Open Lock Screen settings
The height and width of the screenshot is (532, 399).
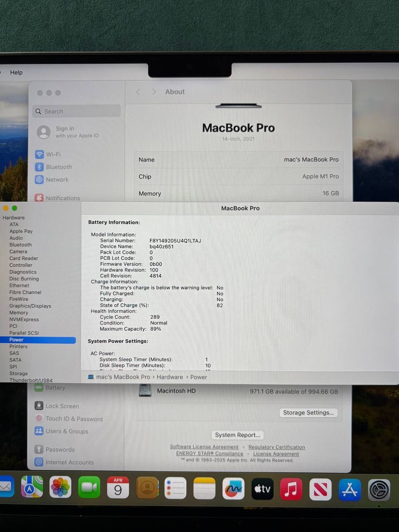pos(57,406)
